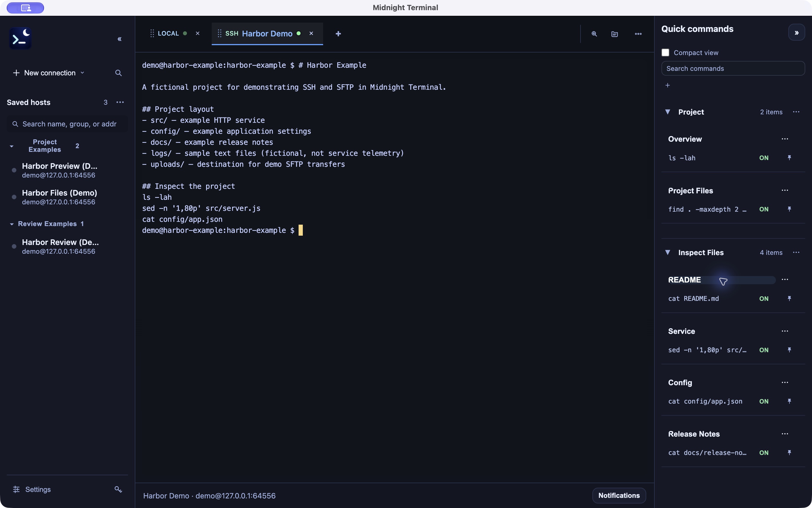Open terminal toolbar more options ellipsis
812x508 pixels.
[638, 34]
